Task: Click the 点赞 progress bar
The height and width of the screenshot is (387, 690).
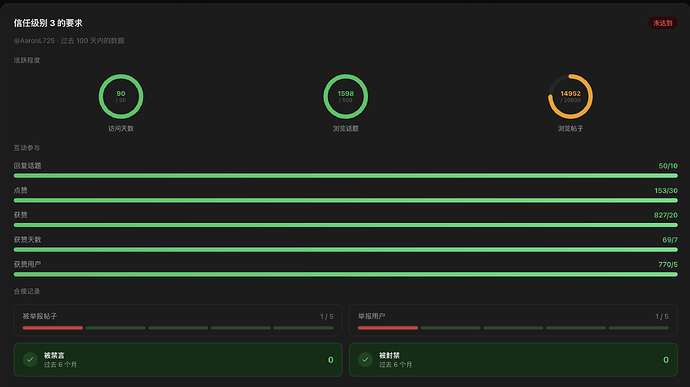Action: [345, 200]
